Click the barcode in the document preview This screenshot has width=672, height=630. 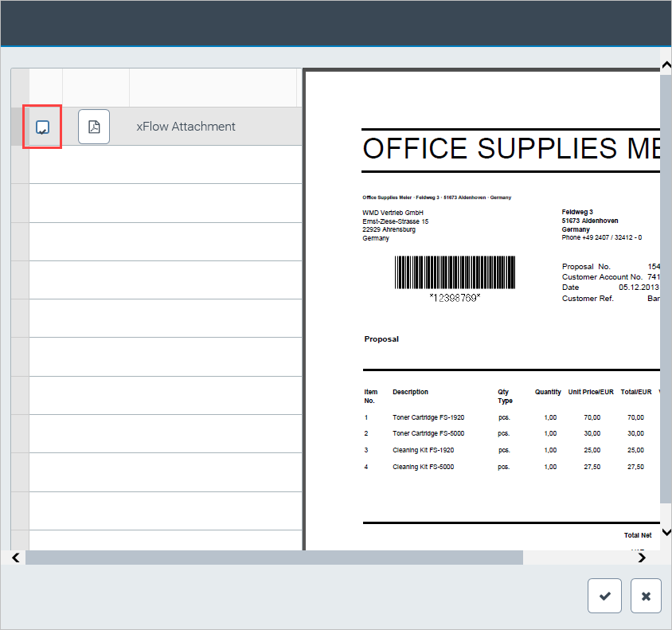tap(455, 273)
